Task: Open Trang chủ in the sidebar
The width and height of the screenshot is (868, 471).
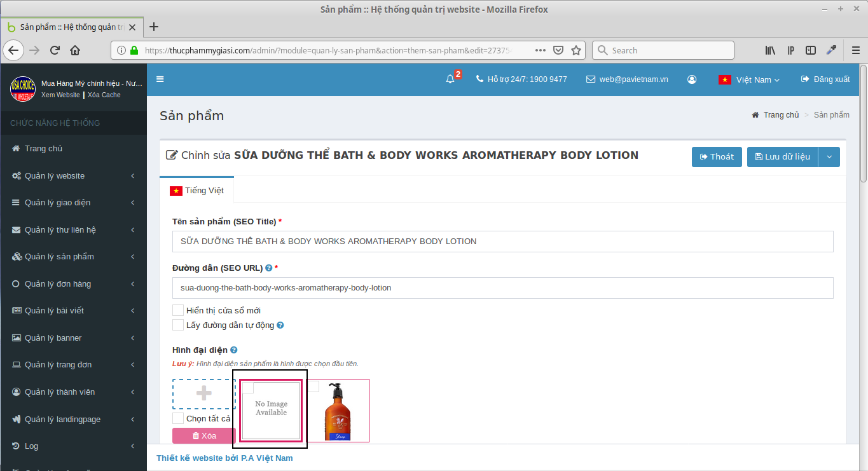Action: (x=73, y=149)
